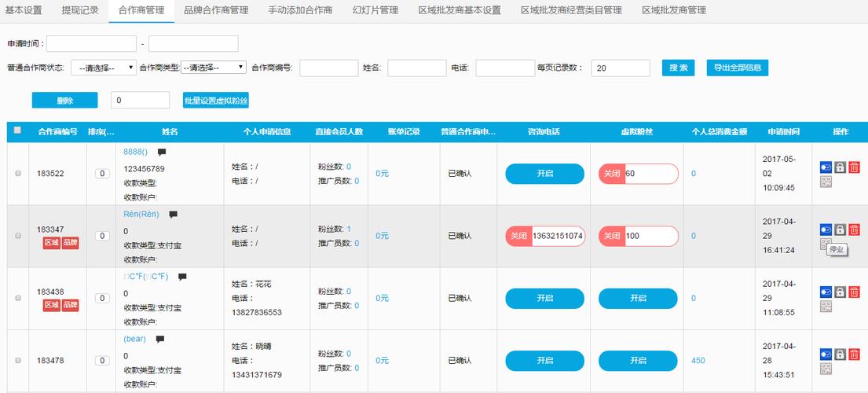868x393 pixels.
Task: Toggle 虚拟粉丝 关闭 switch for partner 183522
Action: click(612, 174)
